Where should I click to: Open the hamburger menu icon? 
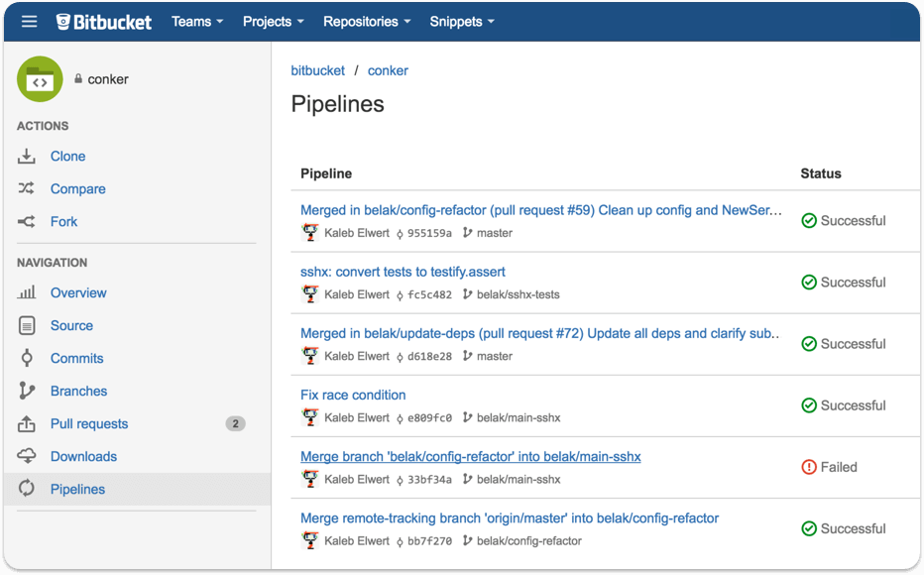[30, 21]
